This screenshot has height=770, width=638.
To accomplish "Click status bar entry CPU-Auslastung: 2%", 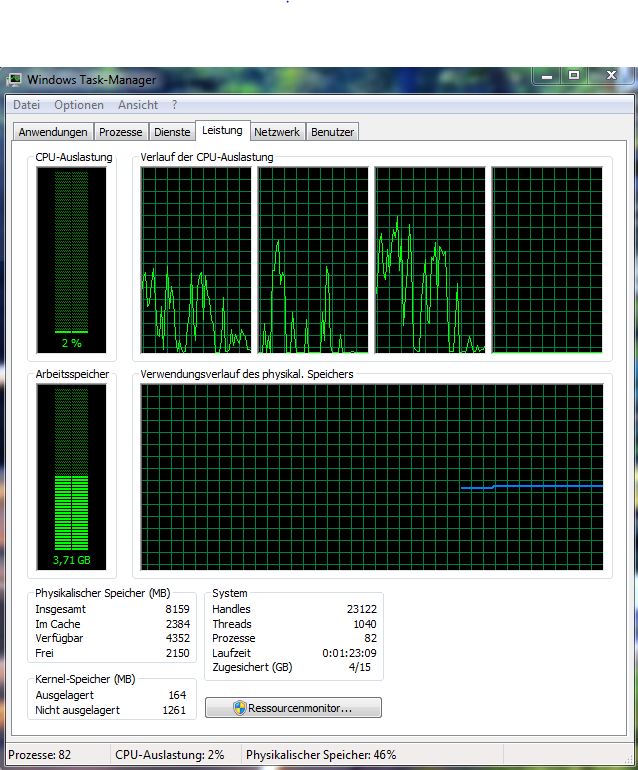I will click(x=169, y=755).
